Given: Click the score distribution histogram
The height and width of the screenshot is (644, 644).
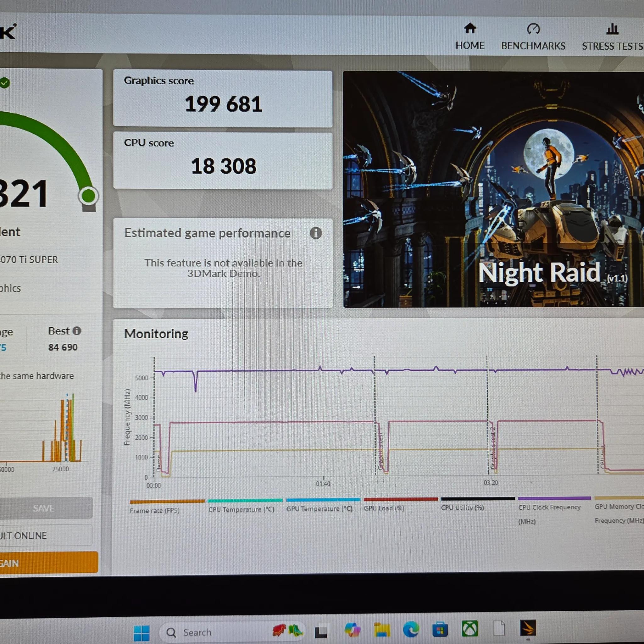Looking at the screenshot, I should pos(43,428).
